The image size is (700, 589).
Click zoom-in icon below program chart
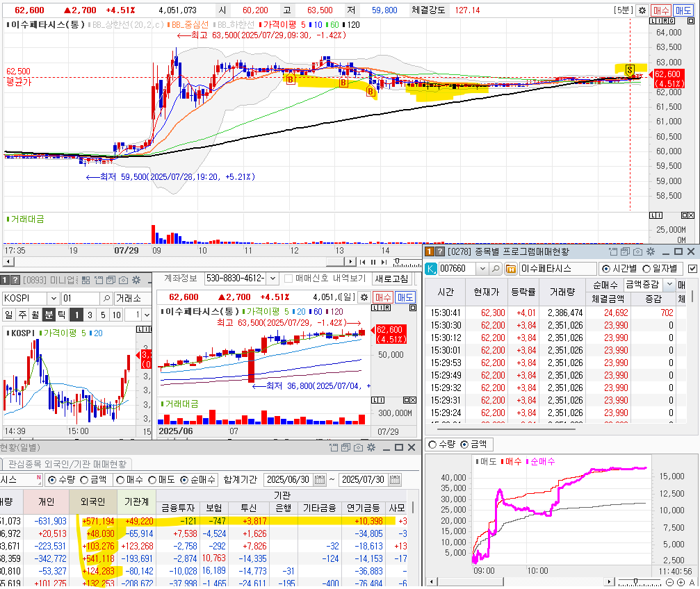(681, 582)
